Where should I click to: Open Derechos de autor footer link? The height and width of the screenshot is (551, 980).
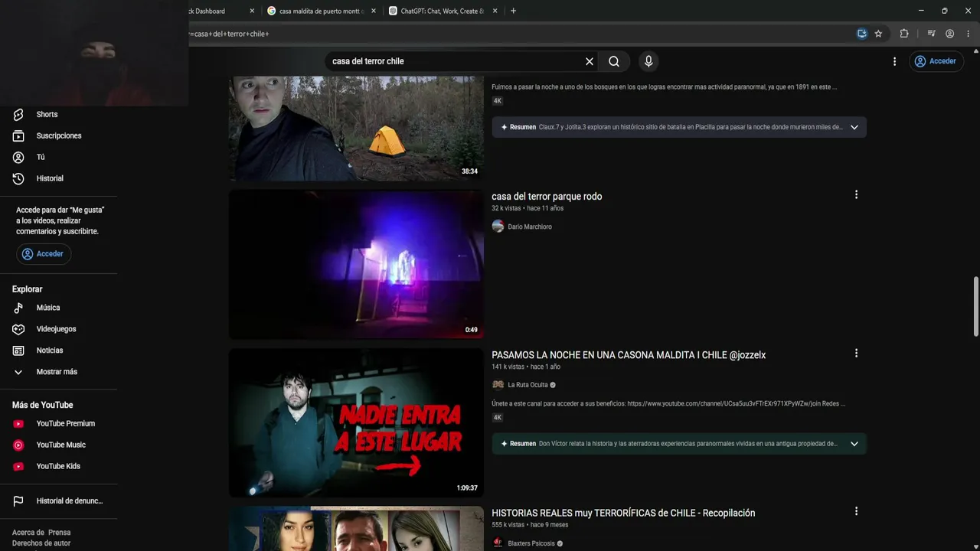pos(41,543)
